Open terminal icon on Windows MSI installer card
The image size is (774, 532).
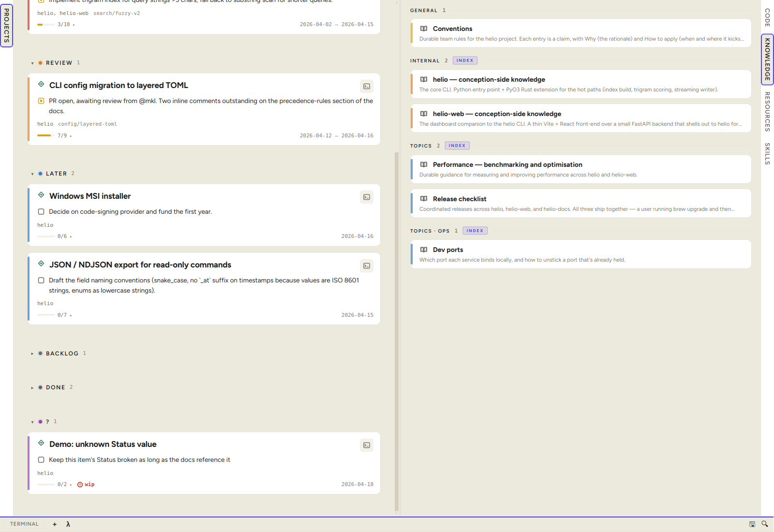pyautogui.click(x=367, y=197)
